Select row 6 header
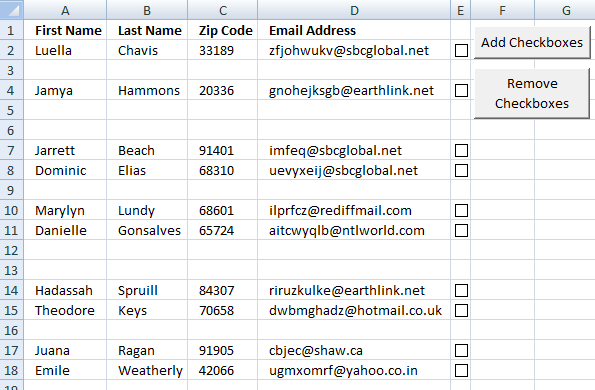595x390 pixels. click(x=11, y=131)
